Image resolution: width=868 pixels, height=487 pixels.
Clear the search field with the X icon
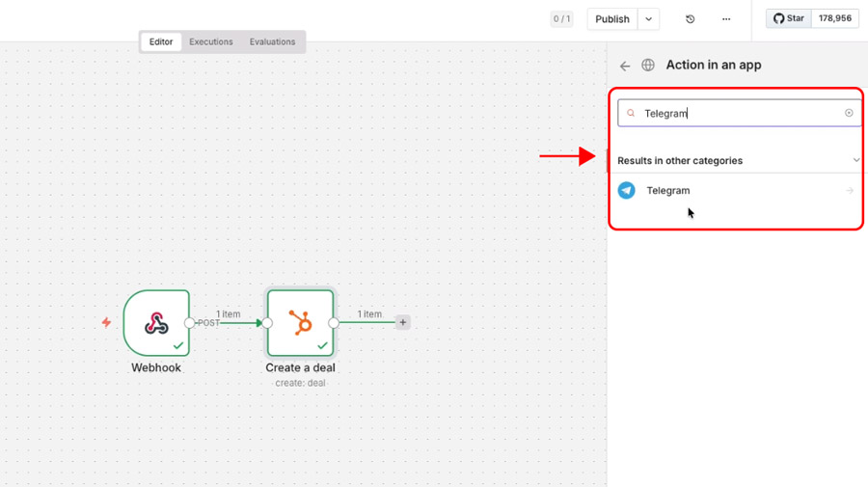pos(849,113)
